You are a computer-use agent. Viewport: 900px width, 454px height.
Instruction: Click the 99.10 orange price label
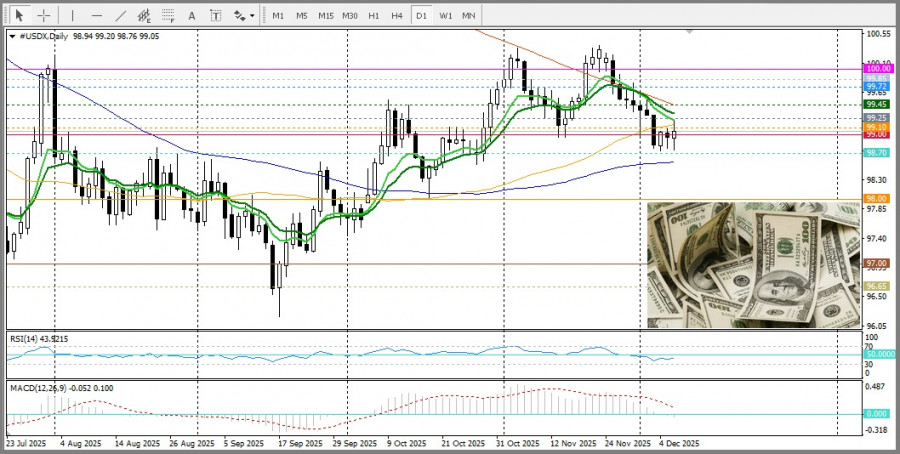(878, 127)
